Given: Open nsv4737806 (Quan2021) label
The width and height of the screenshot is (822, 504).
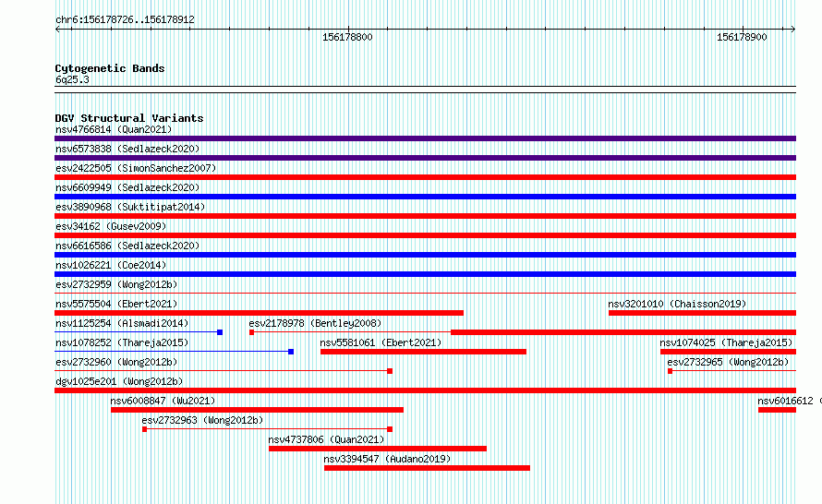Looking at the screenshot, I should pos(326,439).
